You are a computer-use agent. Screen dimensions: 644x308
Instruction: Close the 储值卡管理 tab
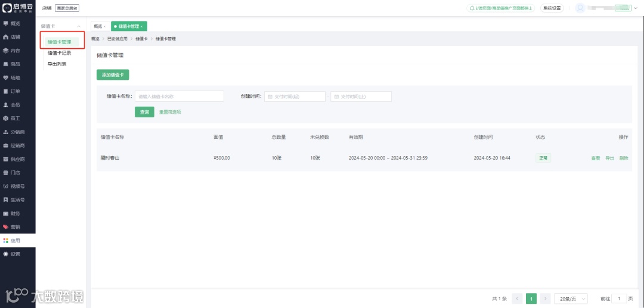pyautogui.click(x=142, y=26)
